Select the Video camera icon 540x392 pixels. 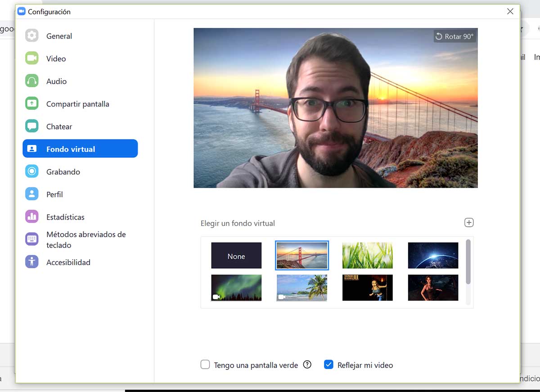click(x=31, y=59)
